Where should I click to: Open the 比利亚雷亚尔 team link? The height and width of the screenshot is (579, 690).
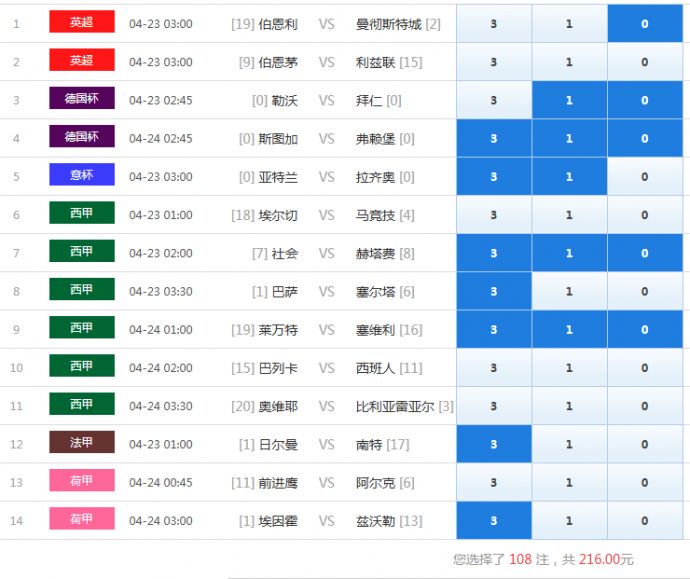[x=395, y=407]
